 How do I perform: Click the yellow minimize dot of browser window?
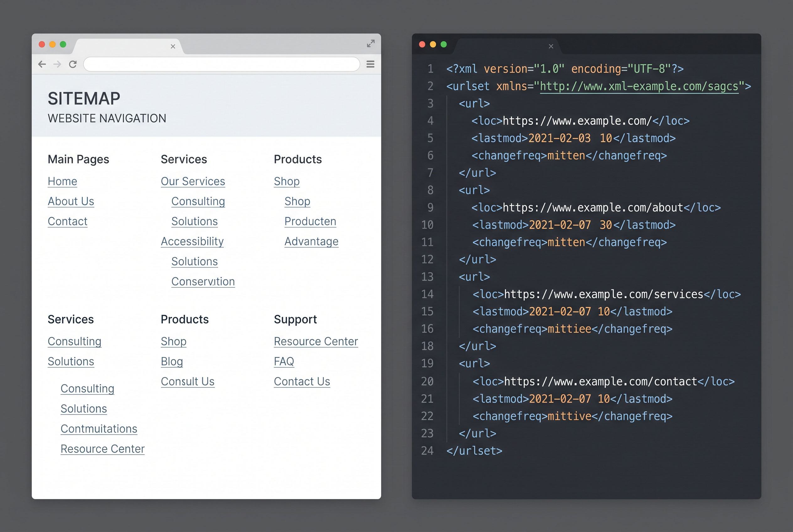coord(53,45)
